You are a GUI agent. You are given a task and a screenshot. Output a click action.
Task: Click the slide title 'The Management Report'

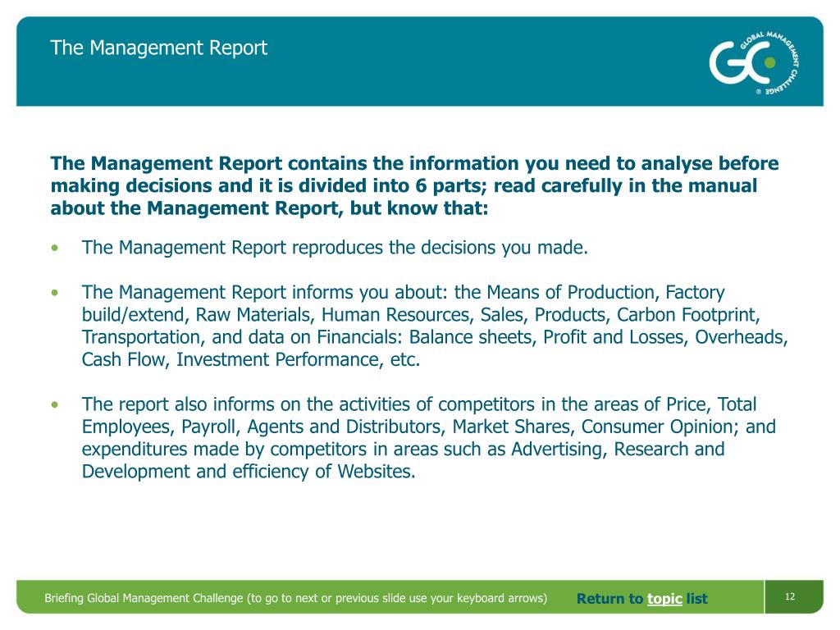pyautogui.click(x=158, y=48)
